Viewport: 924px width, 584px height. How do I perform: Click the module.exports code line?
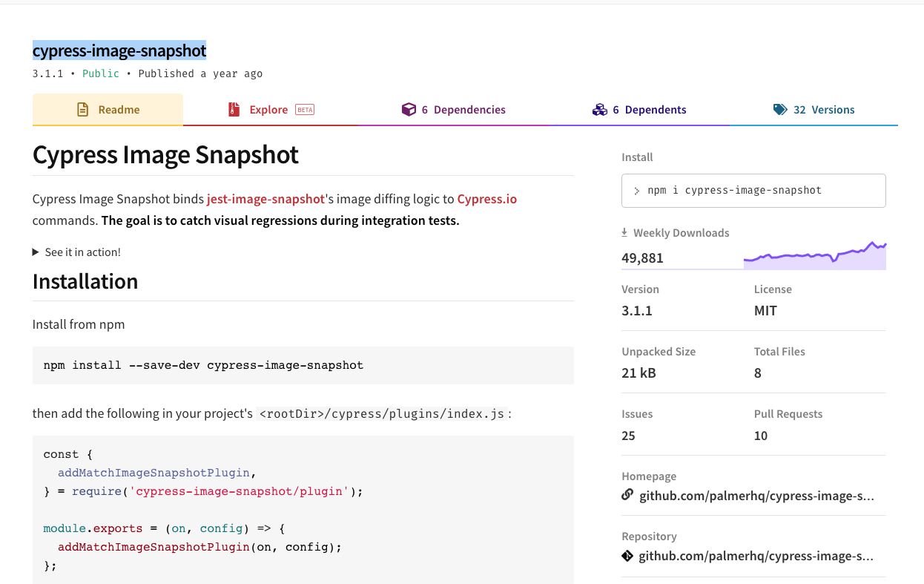pos(164,528)
